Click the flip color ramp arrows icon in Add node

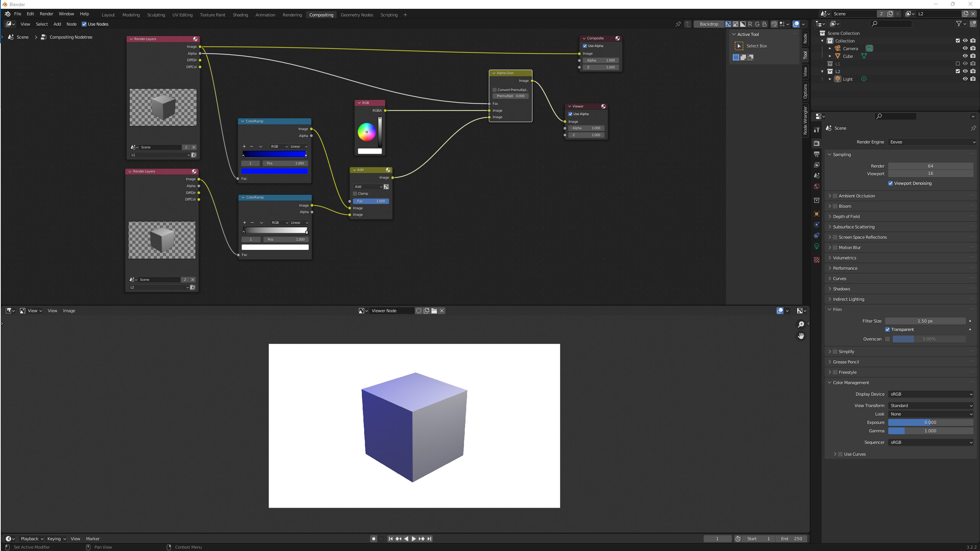(386, 187)
